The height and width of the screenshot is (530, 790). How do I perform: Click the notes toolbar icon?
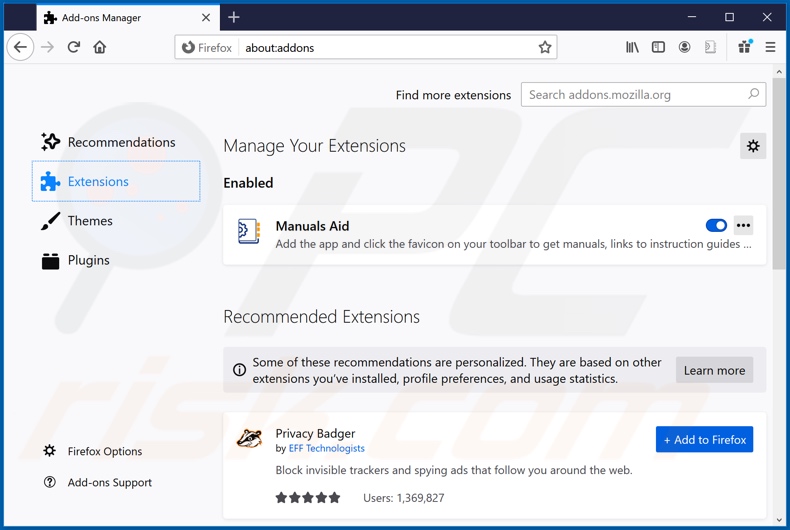click(710, 47)
